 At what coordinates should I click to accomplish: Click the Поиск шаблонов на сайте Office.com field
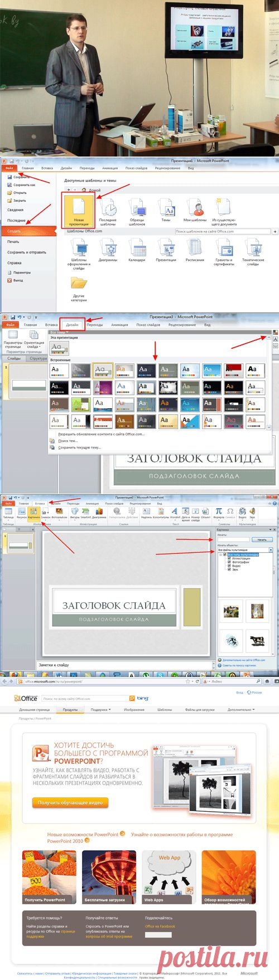pyautogui.click(x=223, y=231)
